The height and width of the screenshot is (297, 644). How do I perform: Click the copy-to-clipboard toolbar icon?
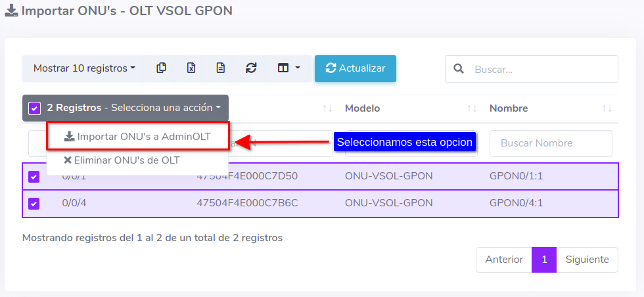[x=161, y=68]
